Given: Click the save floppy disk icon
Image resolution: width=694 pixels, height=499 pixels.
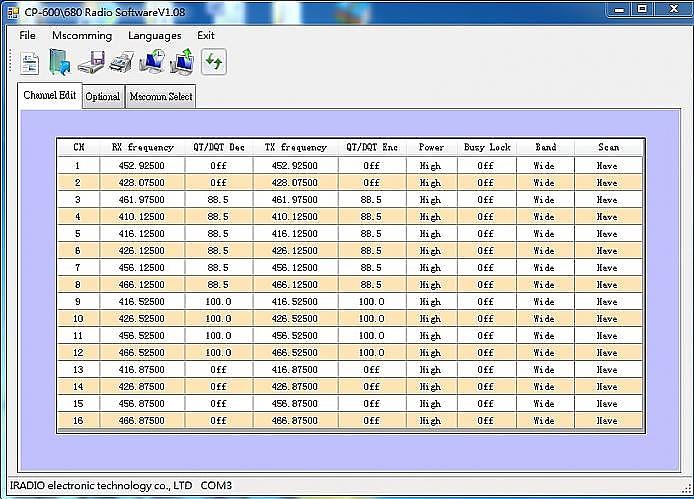Looking at the screenshot, I should 91,62.
